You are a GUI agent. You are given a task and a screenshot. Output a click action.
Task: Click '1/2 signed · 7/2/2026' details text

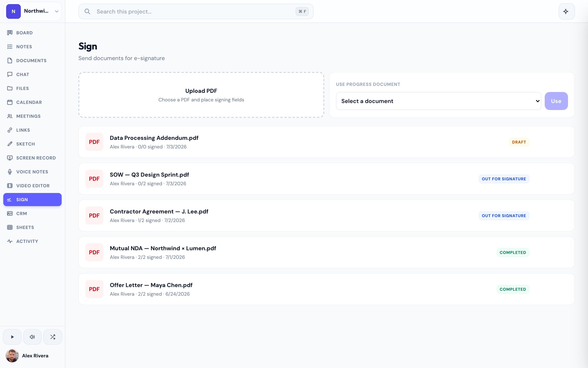pyautogui.click(x=161, y=220)
